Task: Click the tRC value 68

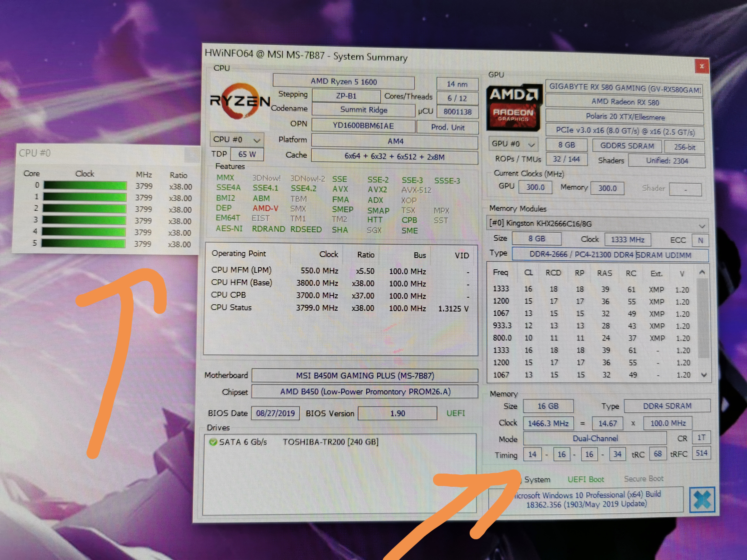Action: click(658, 454)
